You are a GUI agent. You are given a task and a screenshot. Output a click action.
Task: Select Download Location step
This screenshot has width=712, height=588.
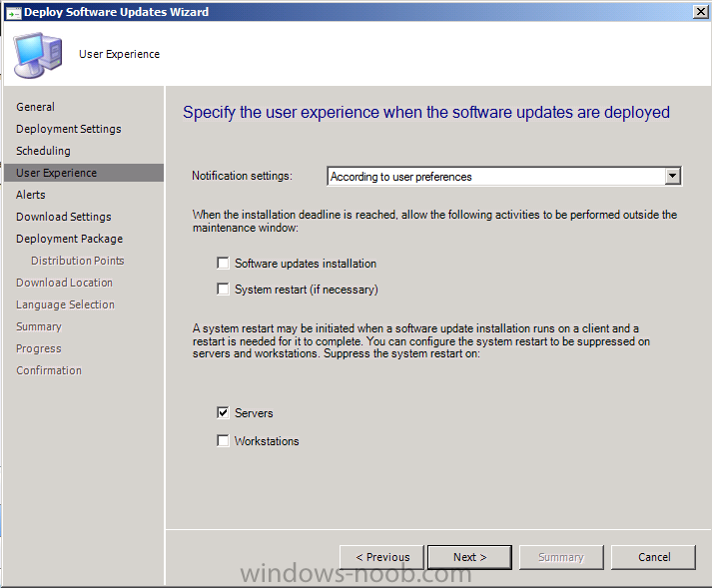point(64,283)
